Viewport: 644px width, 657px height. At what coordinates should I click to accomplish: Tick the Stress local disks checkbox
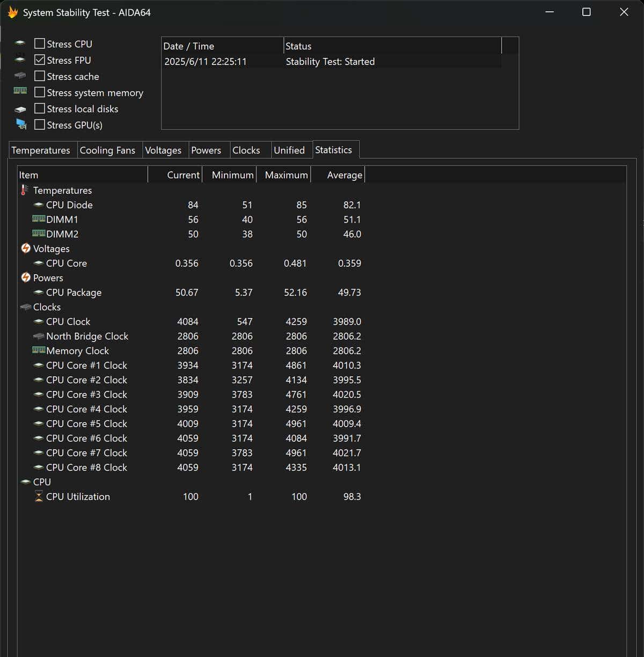(x=40, y=108)
